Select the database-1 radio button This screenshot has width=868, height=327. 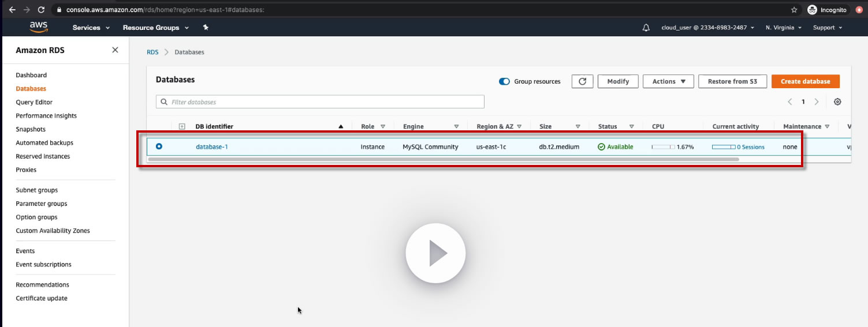[159, 146]
